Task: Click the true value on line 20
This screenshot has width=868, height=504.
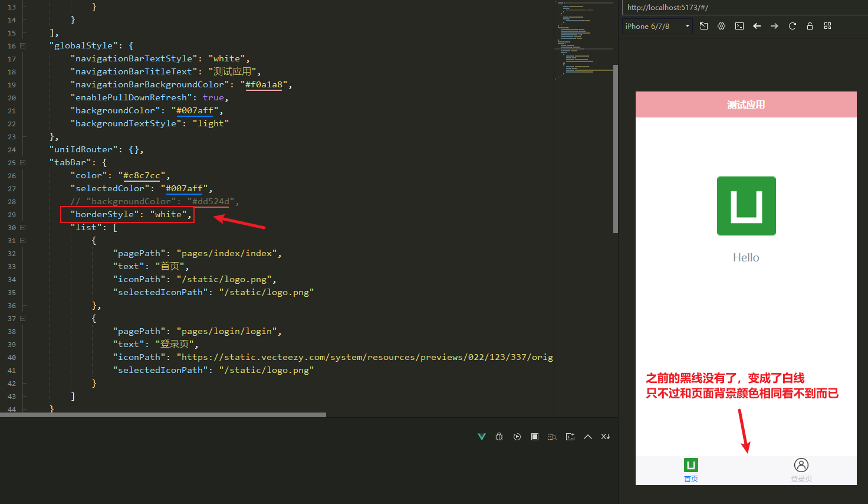Action: coord(213,97)
